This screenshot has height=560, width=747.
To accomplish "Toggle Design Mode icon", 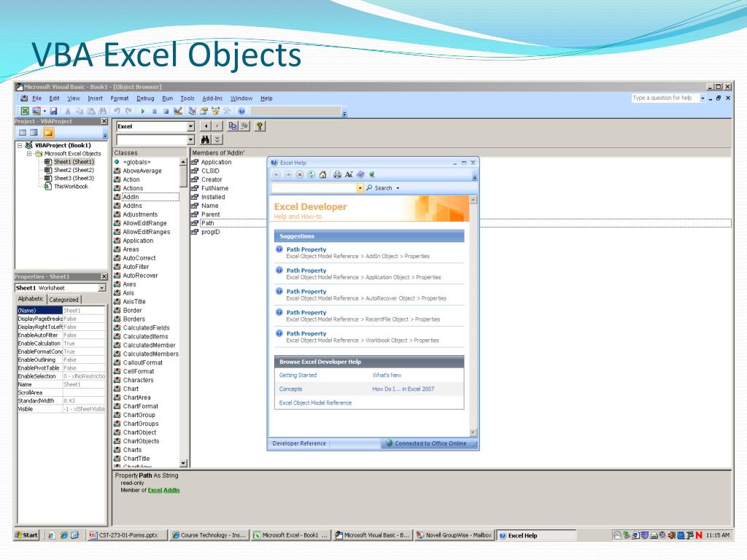I will coord(178,111).
